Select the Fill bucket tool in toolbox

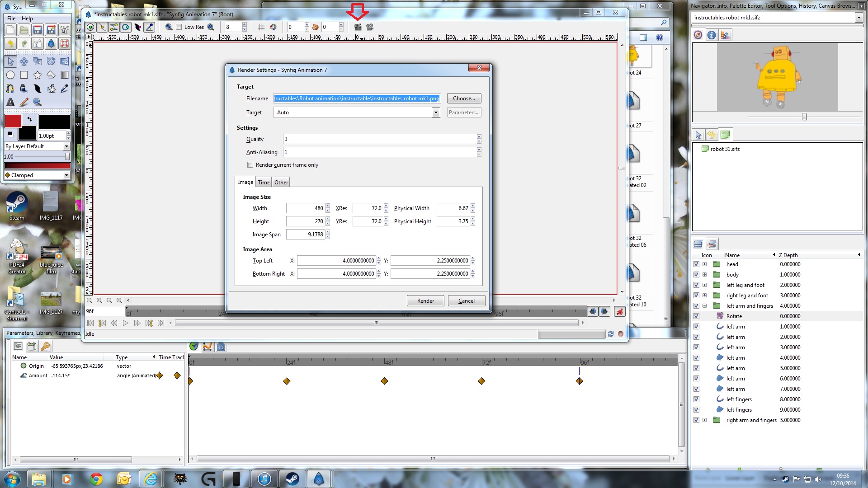(51, 89)
